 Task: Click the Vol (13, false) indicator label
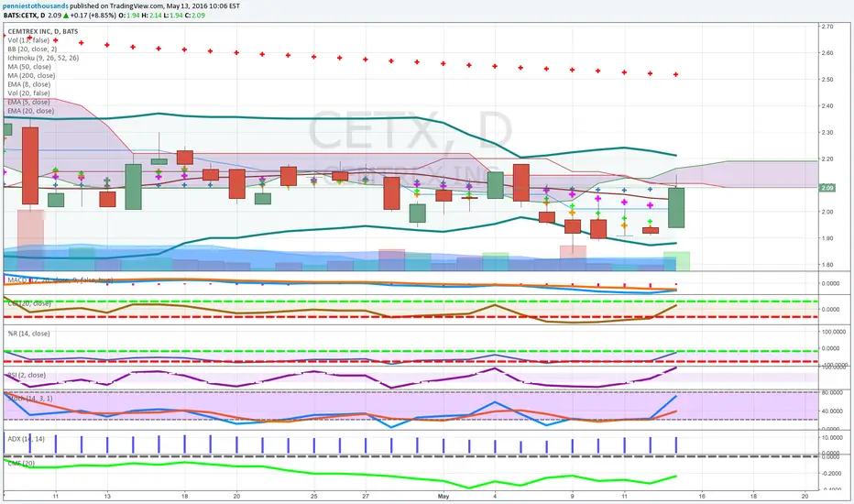pyautogui.click(x=28, y=40)
